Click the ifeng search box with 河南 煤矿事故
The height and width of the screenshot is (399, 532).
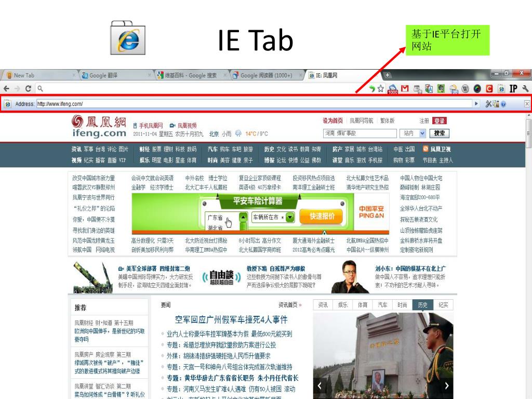click(360, 134)
